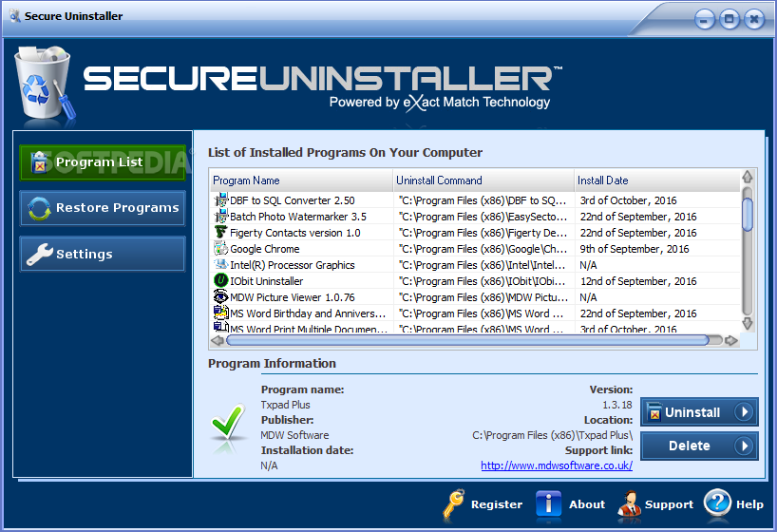777x532 pixels.
Task: Open the Program List section
Action: click(103, 162)
